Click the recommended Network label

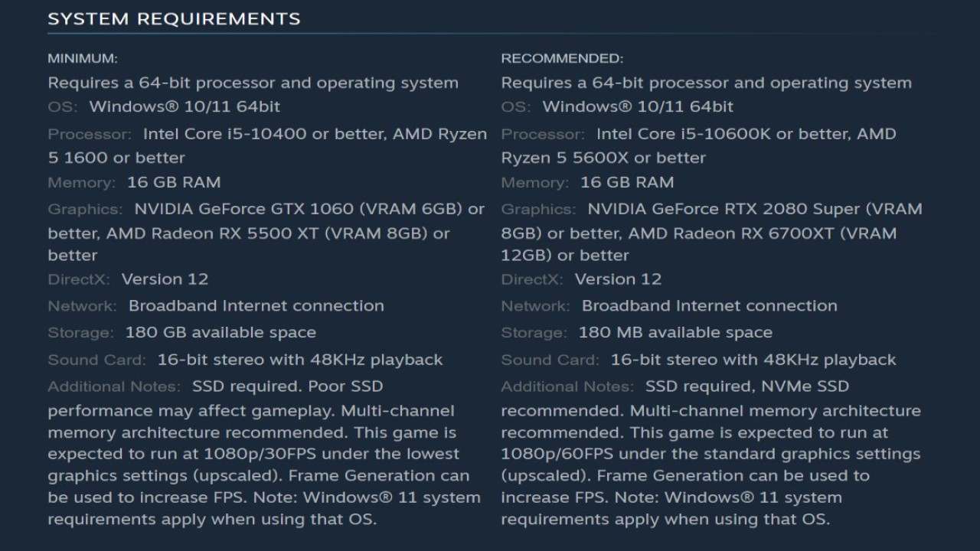click(535, 306)
